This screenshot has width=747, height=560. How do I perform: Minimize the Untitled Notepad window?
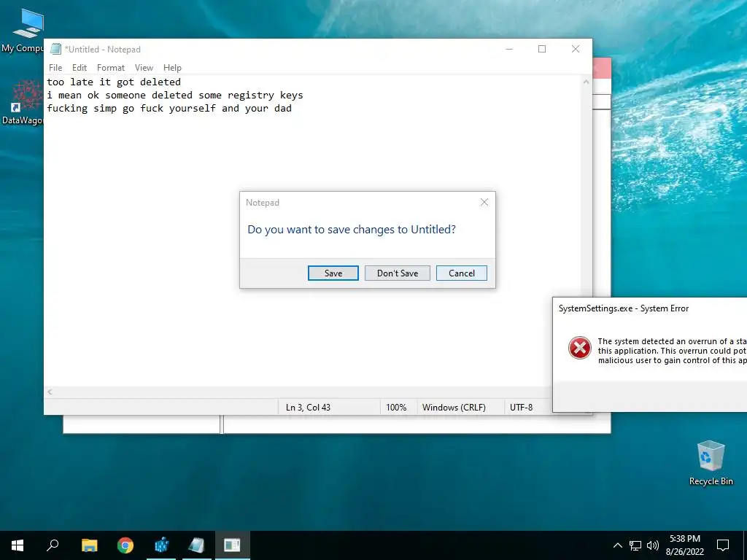pyautogui.click(x=508, y=49)
